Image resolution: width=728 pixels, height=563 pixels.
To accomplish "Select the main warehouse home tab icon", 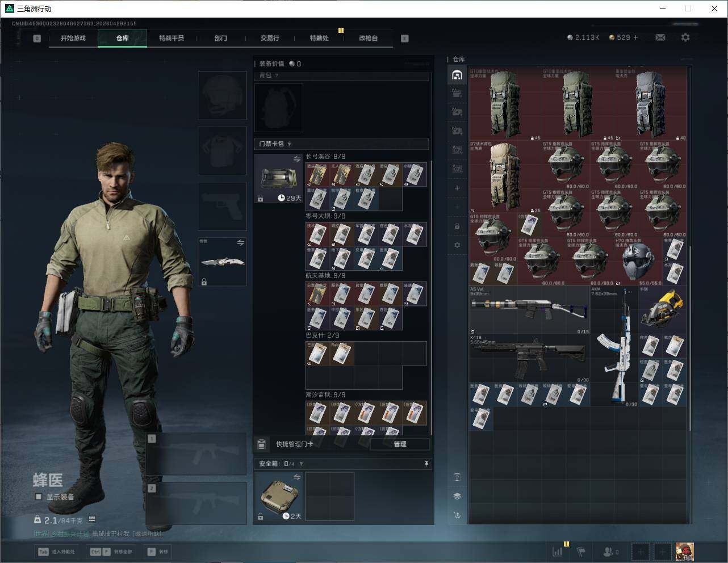I will point(457,75).
